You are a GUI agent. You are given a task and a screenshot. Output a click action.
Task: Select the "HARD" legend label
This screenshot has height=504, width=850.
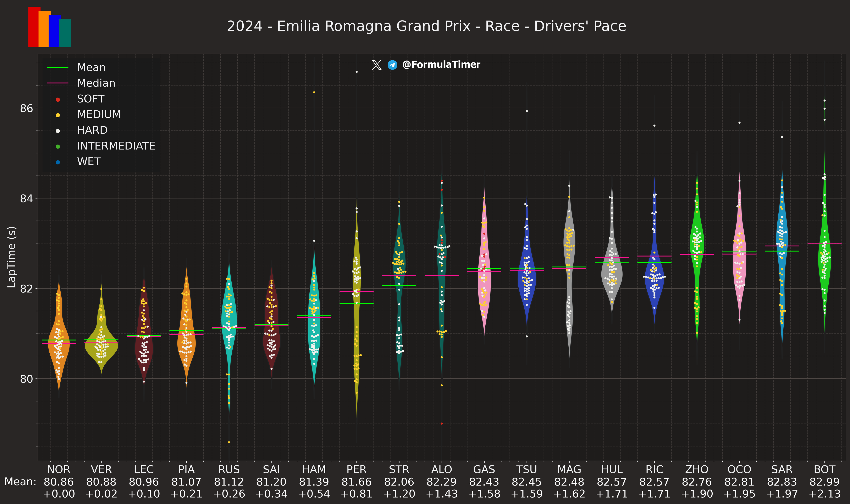(x=92, y=130)
